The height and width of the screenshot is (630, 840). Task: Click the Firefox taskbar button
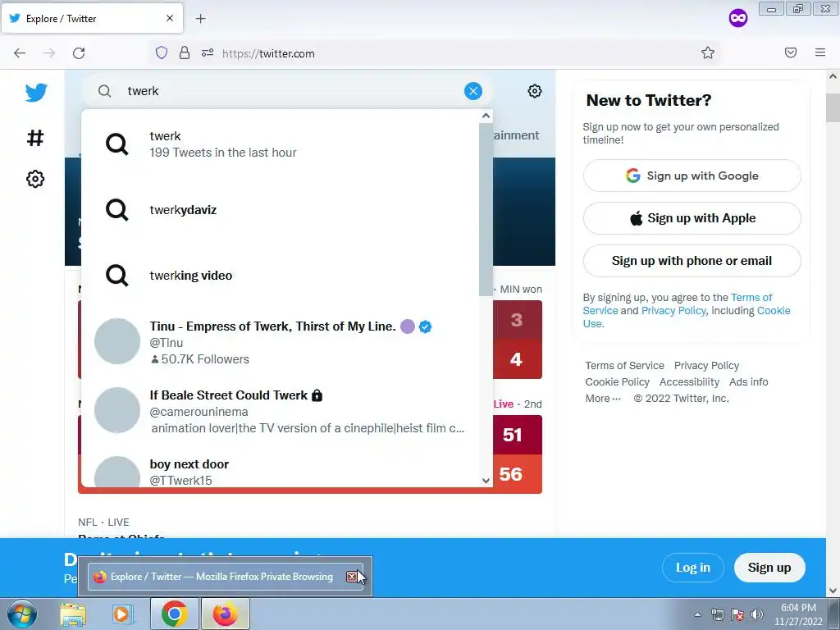(x=225, y=614)
